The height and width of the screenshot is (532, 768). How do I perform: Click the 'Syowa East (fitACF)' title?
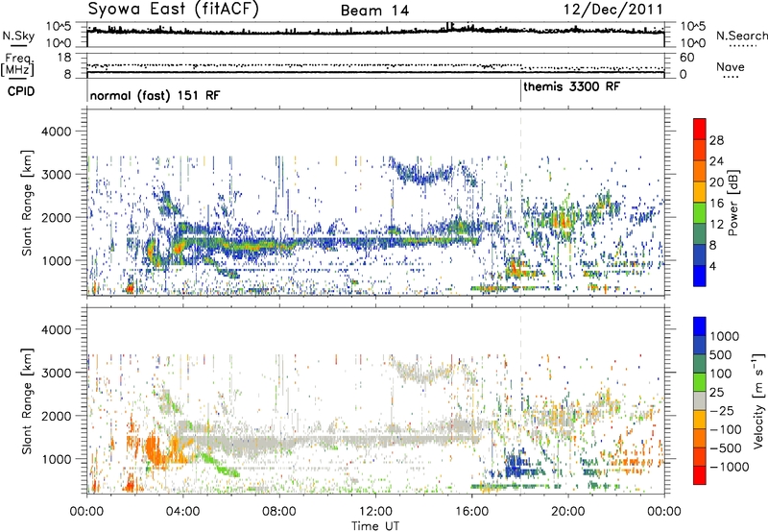click(174, 10)
